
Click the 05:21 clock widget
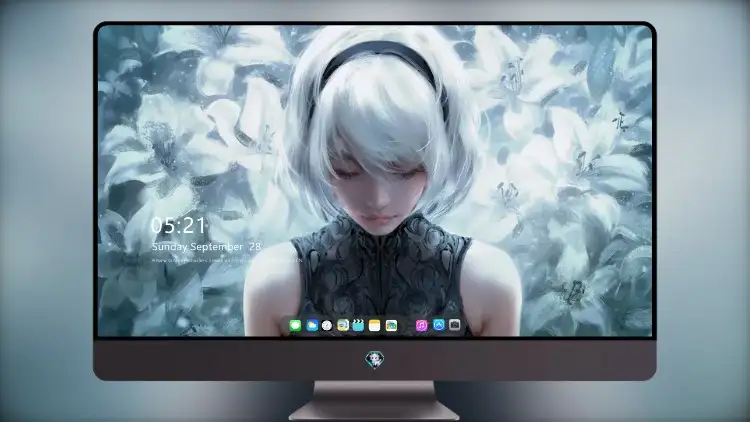coord(178,225)
